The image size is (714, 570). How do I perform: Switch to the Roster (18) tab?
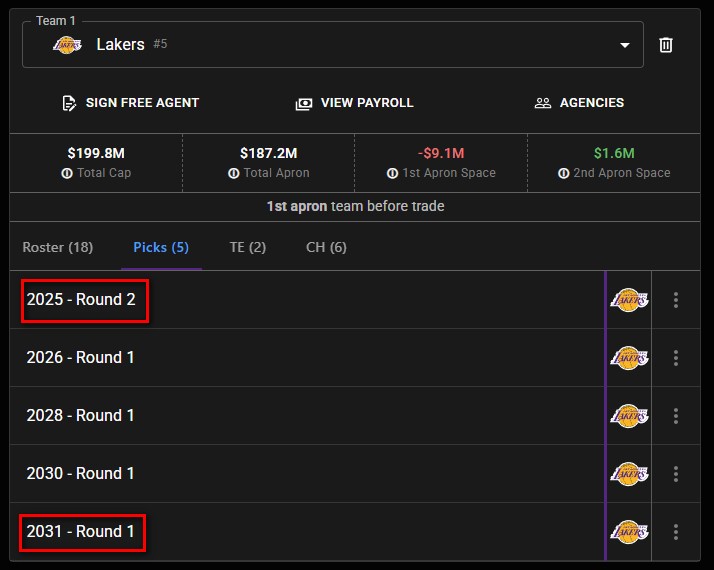(58, 247)
